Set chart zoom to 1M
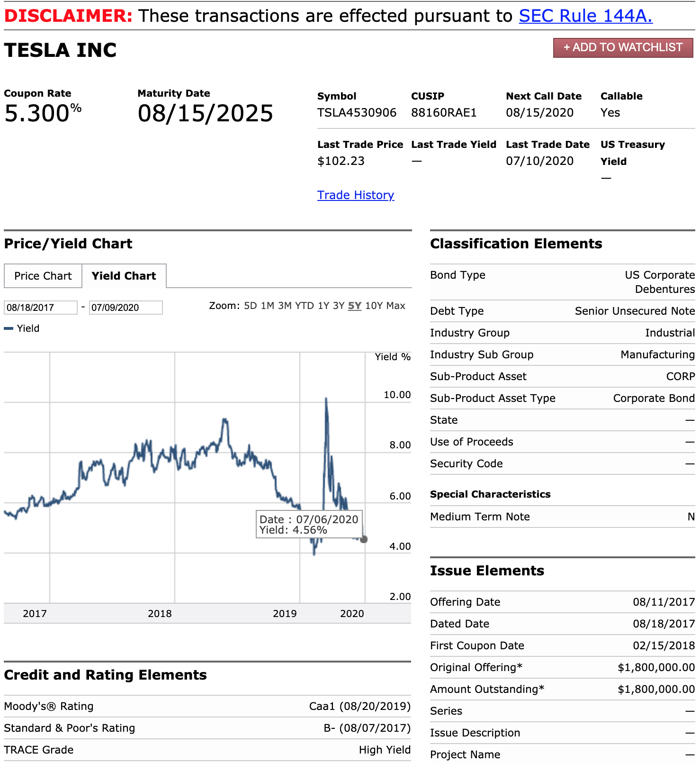 [x=268, y=306]
